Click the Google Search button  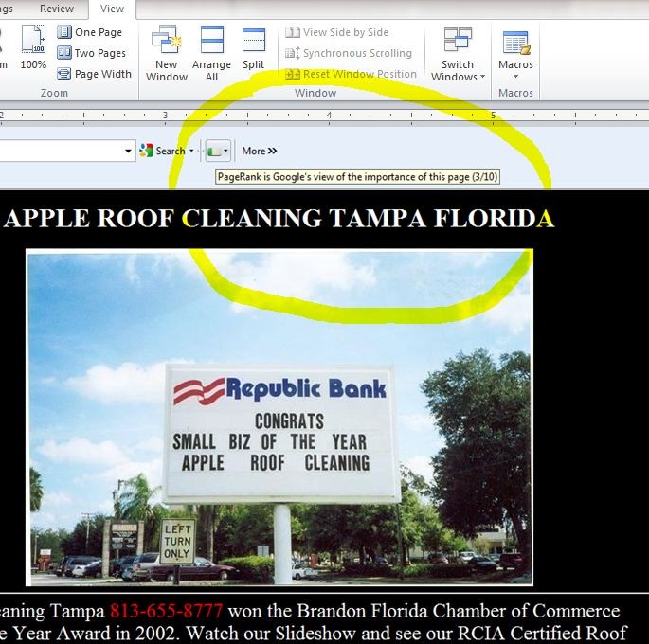pos(163,151)
